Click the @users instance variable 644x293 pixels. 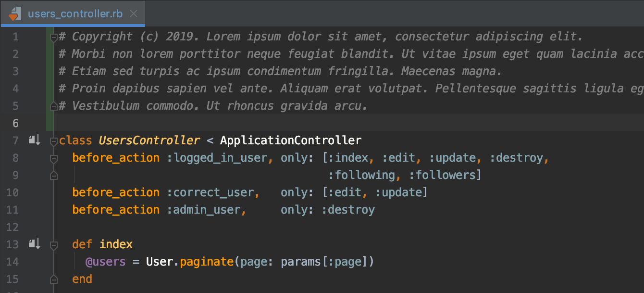(x=105, y=262)
